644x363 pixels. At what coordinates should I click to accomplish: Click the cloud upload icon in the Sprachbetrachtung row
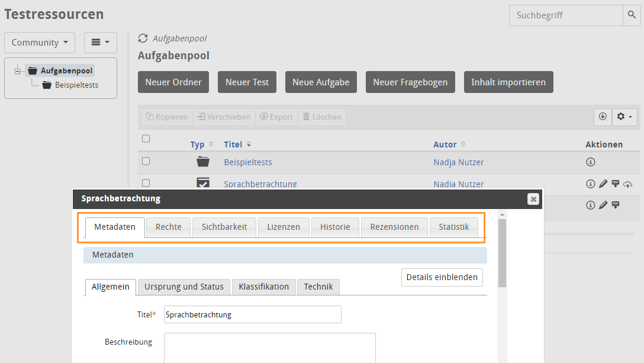[x=628, y=184]
